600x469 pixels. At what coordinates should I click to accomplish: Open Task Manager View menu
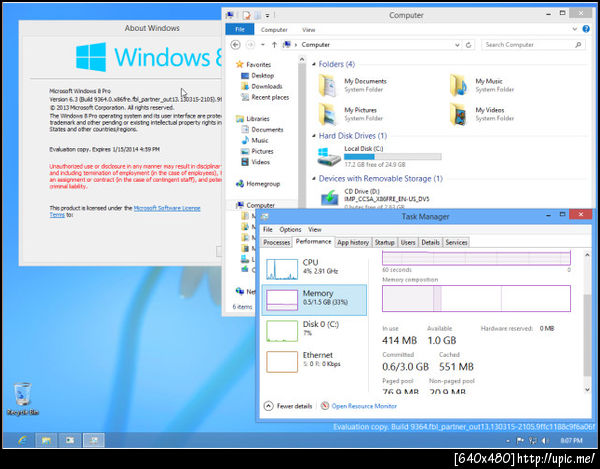point(315,230)
